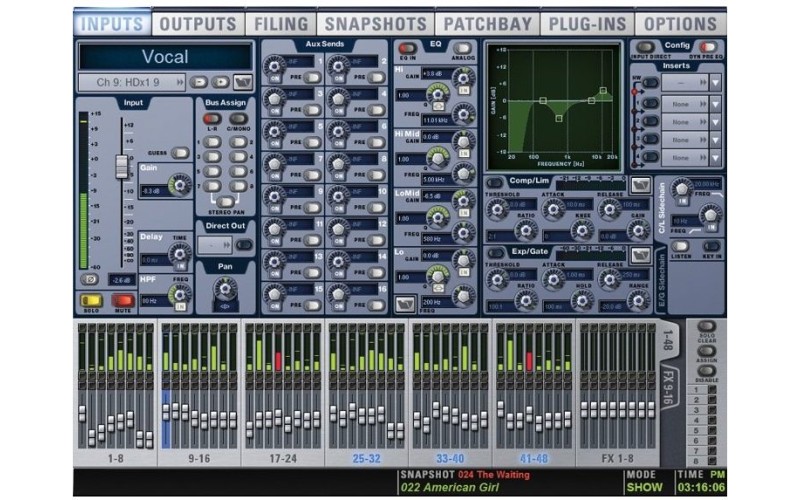Toggle the C/MONO bus assign switch

pos(238,119)
